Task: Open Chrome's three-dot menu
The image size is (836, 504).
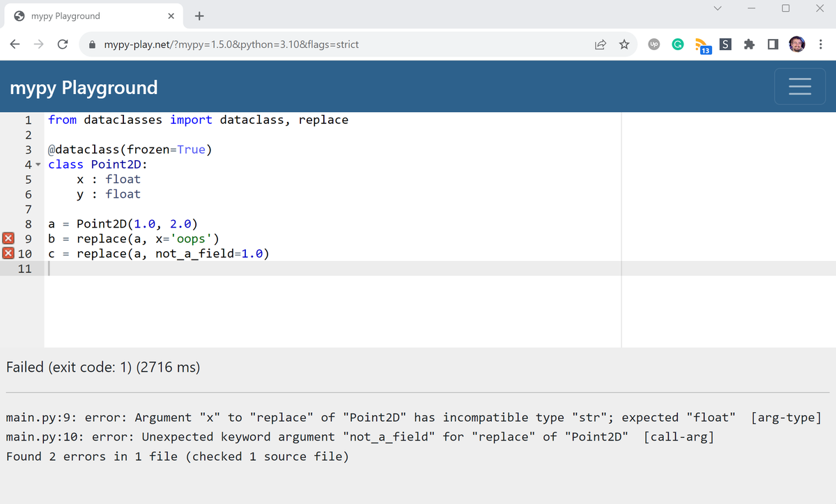Action: (821, 45)
